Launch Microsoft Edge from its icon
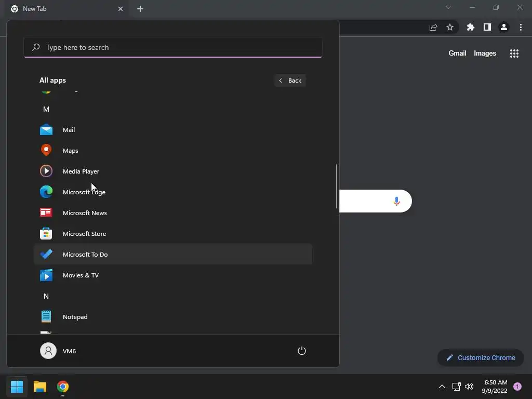The image size is (532, 399). click(x=46, y=192)
